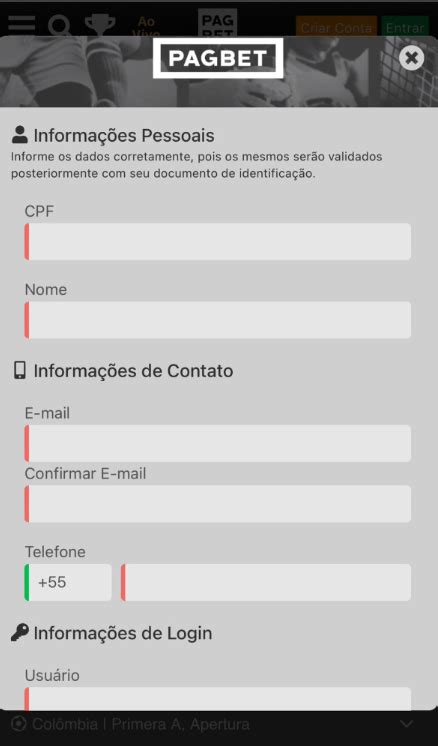Open the +55 country code selector
This screenshot has height=746, width=438.
click(68, 582)
